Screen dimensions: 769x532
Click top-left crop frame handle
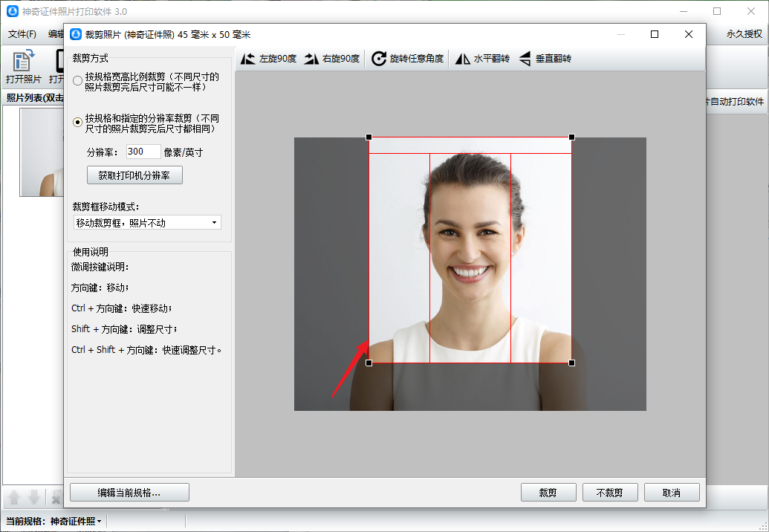369,137
